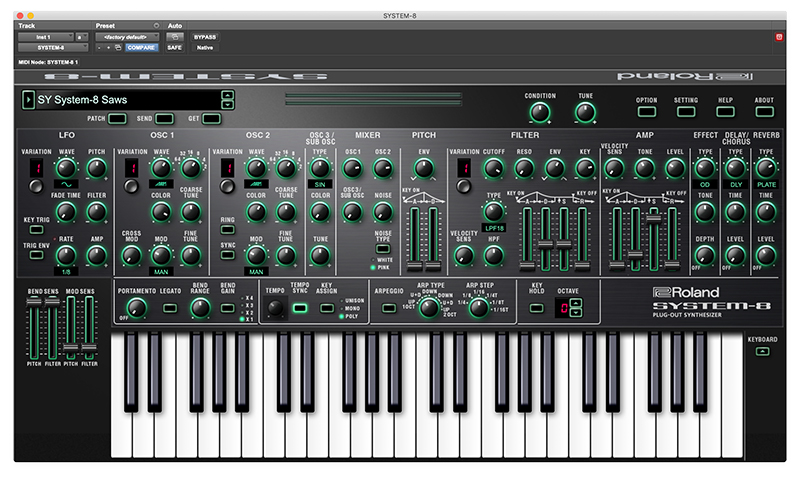Open the Option menu button
The height and width of the screenshot is (478, 800).
click(x=646, y=111)
